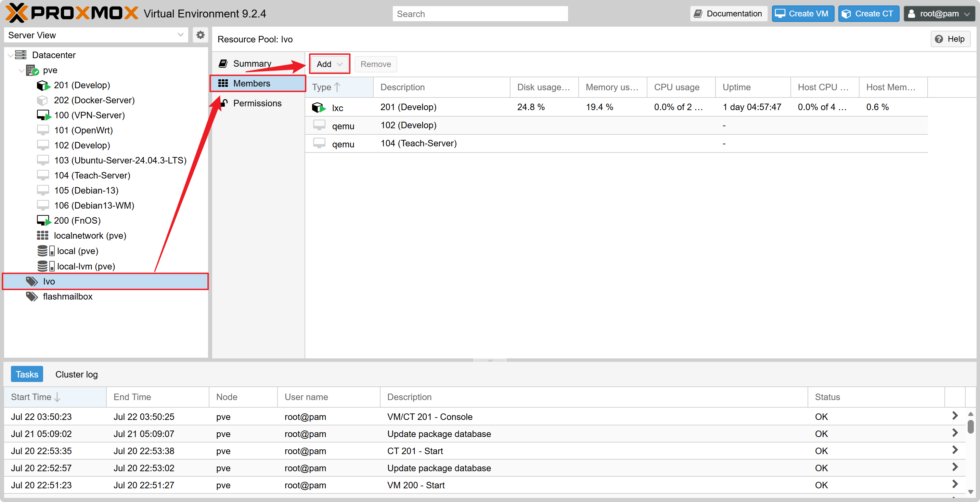
Task: Sort members by Description column
Action: 442,87
